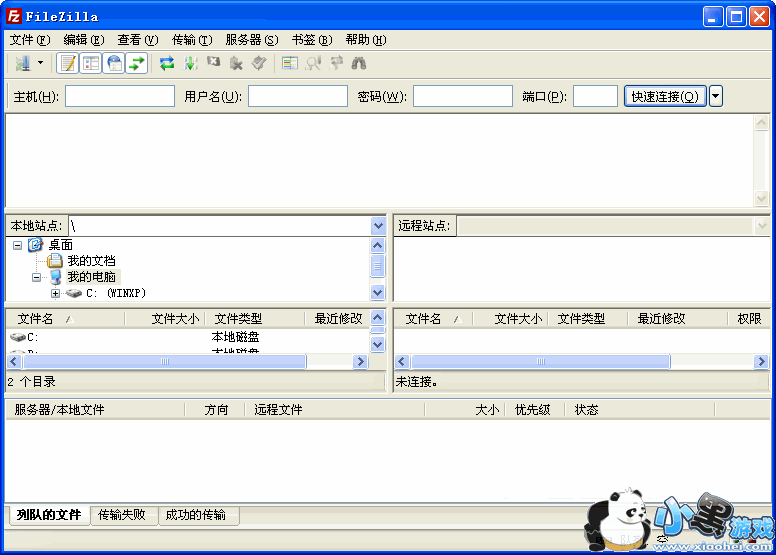Click local file list horizontal scrollbar thumb
The width and height of the screenshot is (776, 555).
[x=165, y=361]
